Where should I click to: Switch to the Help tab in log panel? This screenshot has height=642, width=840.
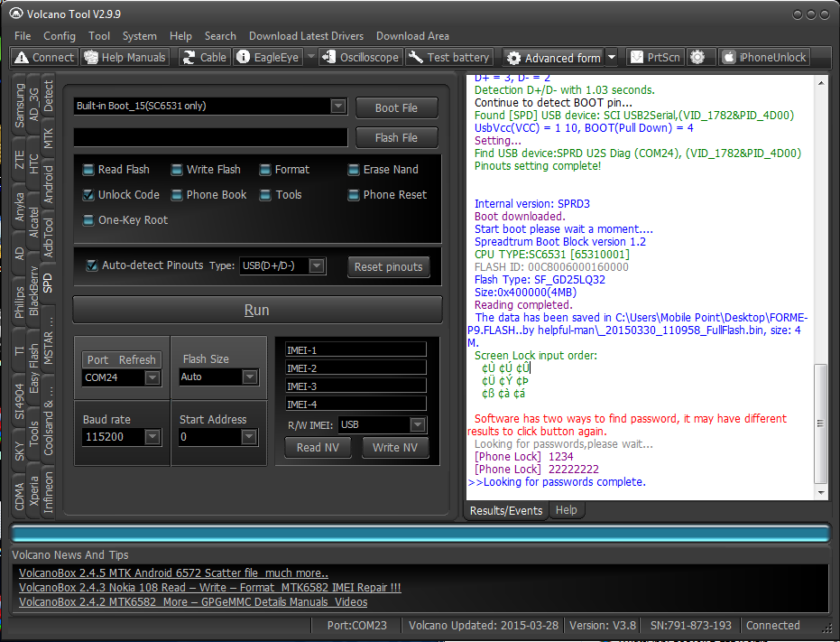pyautogui.click(x=567, y=510)
